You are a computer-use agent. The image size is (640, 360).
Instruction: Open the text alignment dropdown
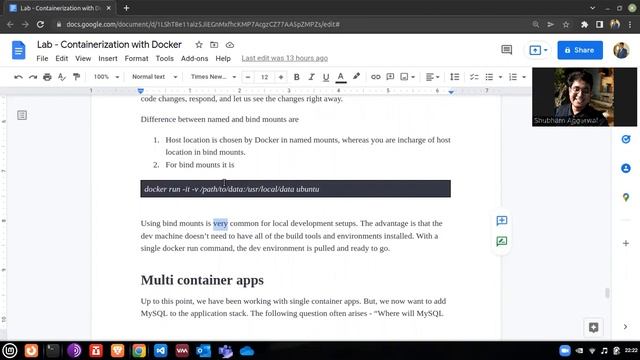tap(432, 77)
